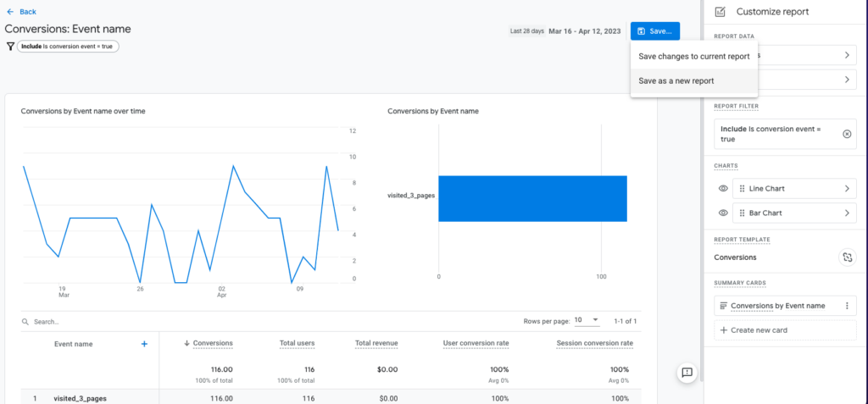Click Session conversion rate column header
This screenshot has width=868, height=404.
595,344
